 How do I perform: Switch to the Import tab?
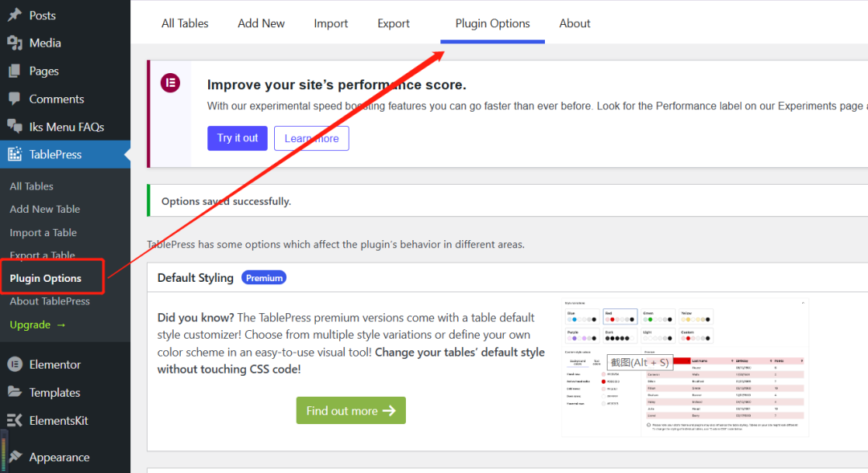331,23
